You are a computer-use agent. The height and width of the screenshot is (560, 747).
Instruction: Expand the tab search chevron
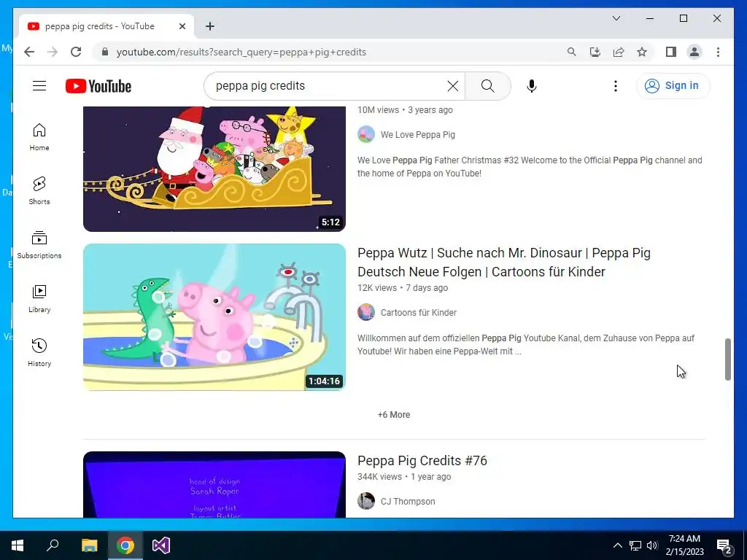pos(616,18)
